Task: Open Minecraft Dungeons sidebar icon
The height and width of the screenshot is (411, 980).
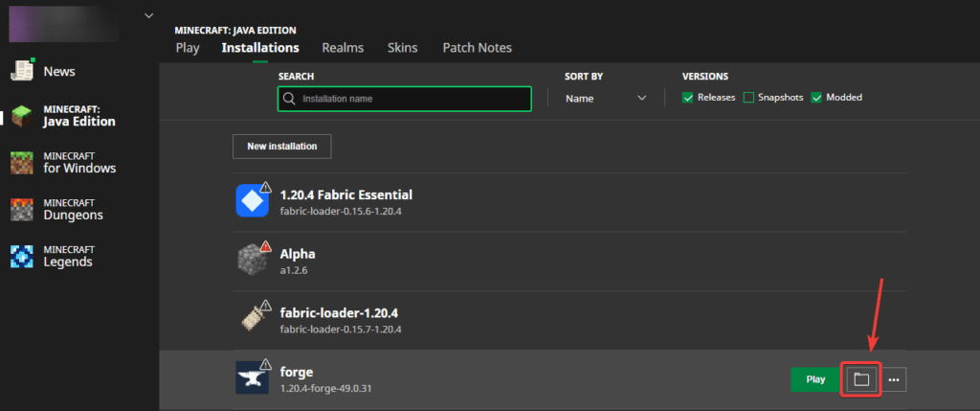Action: coord(22,209)
